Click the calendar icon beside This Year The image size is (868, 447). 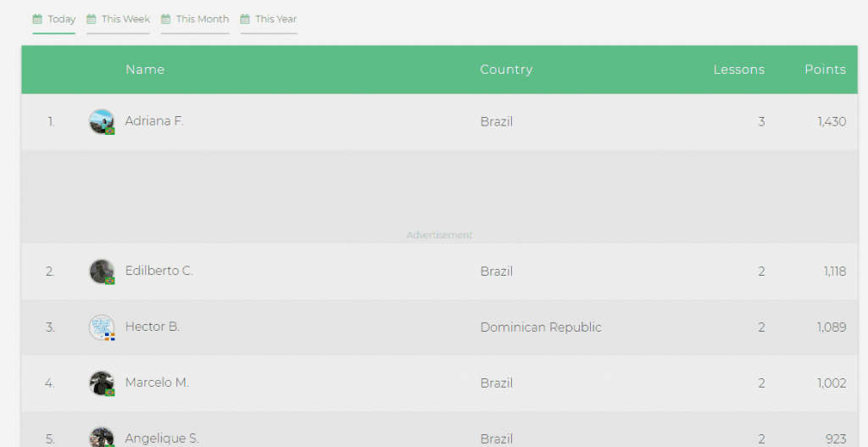[245, 20]
